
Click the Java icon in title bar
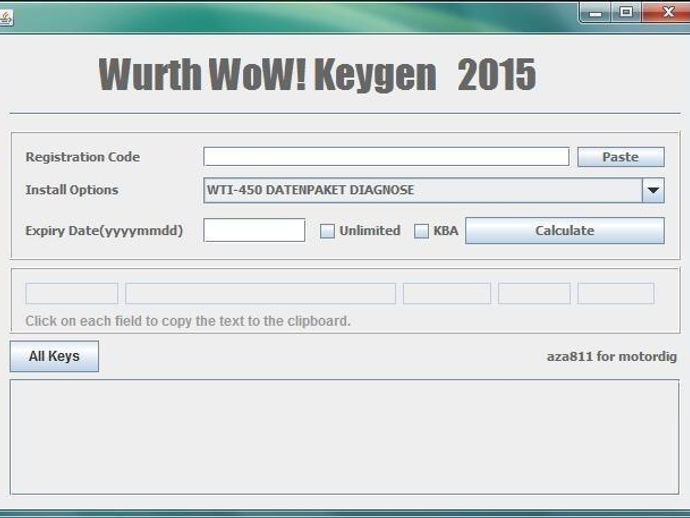(x=6, y=18)
